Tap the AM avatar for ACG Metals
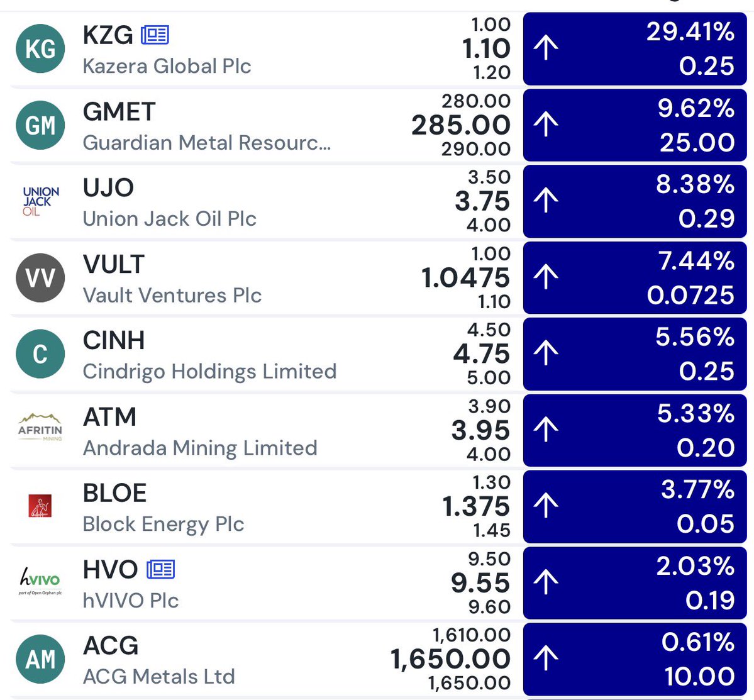Viewport: 754px width, 700px height. [x=40, y=659]
